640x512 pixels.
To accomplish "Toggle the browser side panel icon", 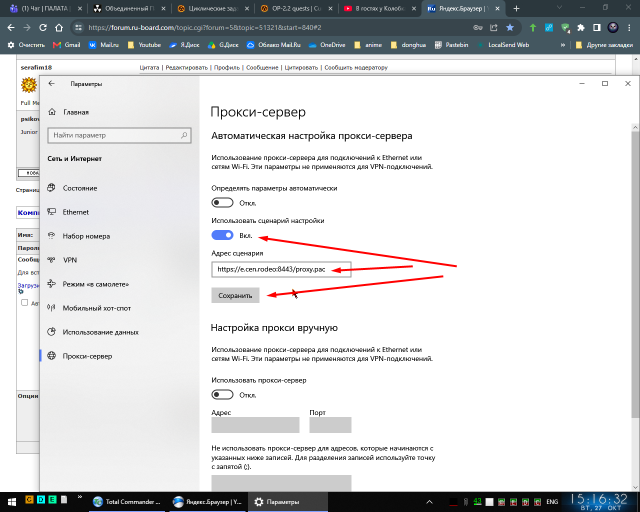I will click(x=597, y=27).
